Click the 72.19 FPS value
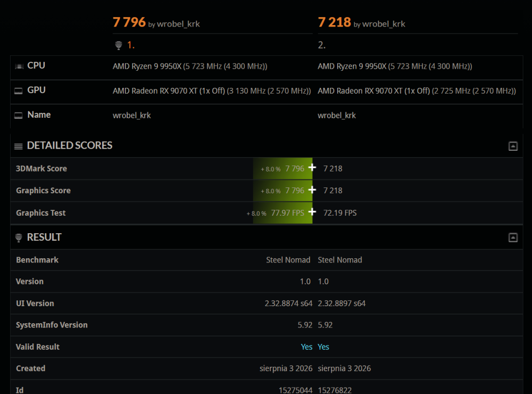 340,213
